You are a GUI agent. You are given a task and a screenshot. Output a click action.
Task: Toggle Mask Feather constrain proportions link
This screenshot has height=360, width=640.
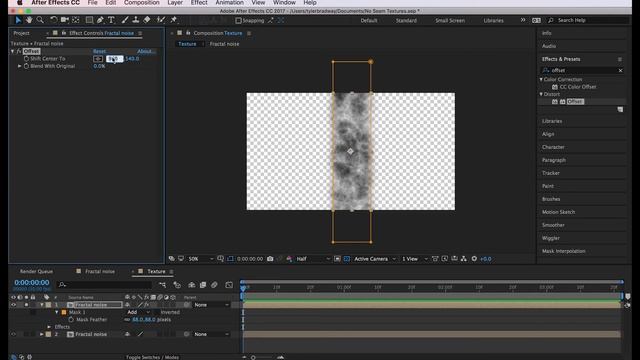[x=127, y=320]
